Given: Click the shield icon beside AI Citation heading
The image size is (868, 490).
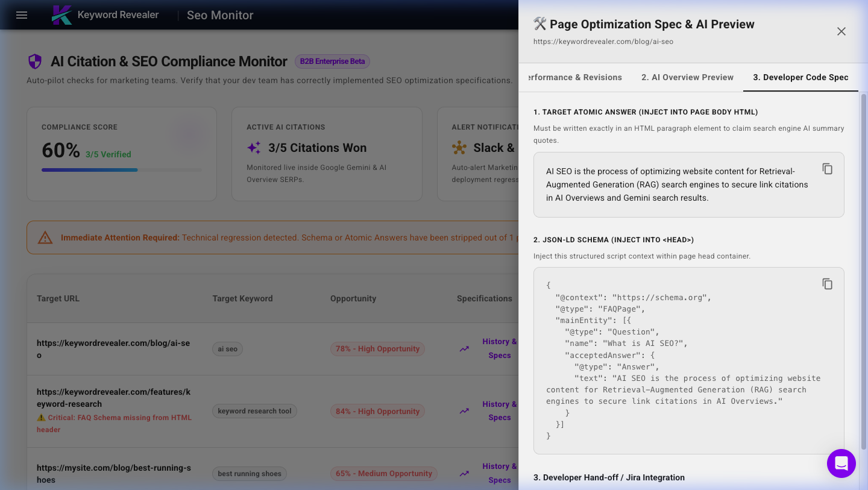Looking at the screenshot, I should pyautogui.click(x=35, y=61).
